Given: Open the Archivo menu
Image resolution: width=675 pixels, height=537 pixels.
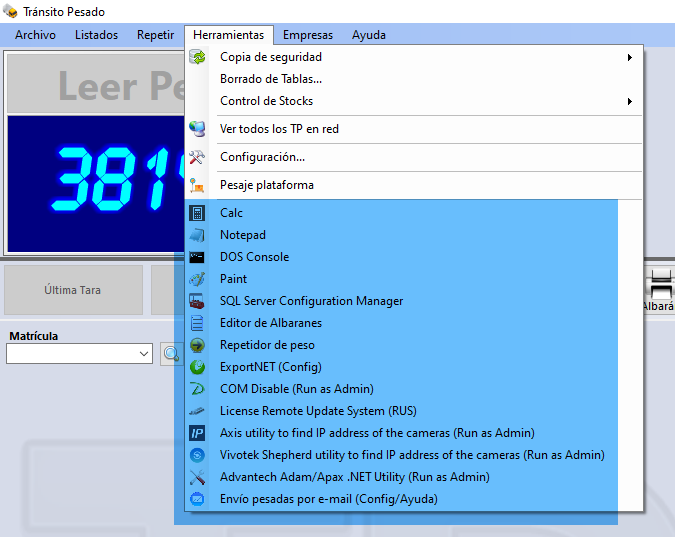Looking at the screenshot, I should coord(35,35).
